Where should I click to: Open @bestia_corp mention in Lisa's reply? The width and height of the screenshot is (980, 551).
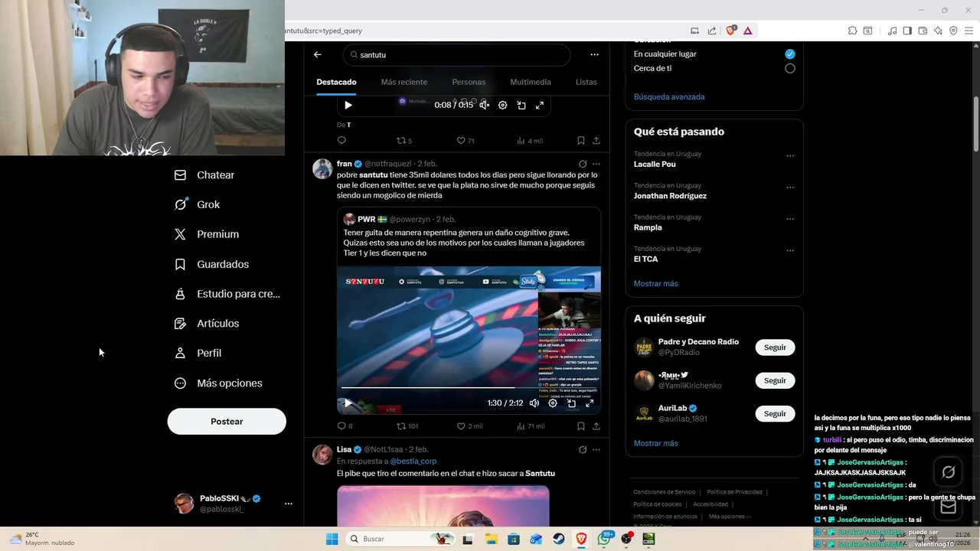tap(413, 461)
